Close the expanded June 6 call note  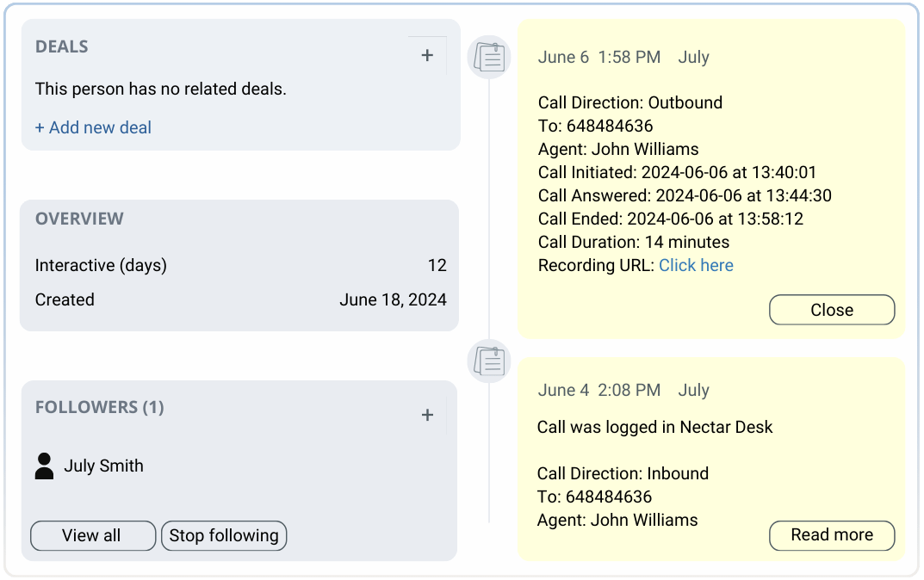pyautogui.click(x=832, y=310)
